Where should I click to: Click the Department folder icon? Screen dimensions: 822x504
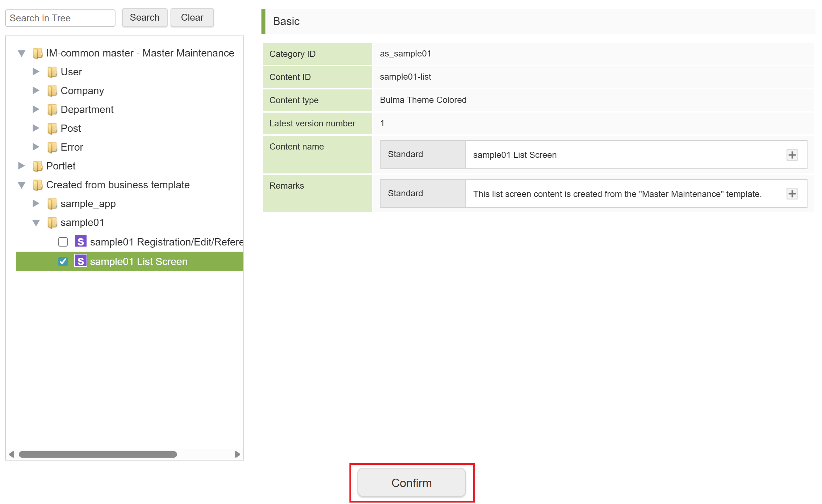click(52, 110)
